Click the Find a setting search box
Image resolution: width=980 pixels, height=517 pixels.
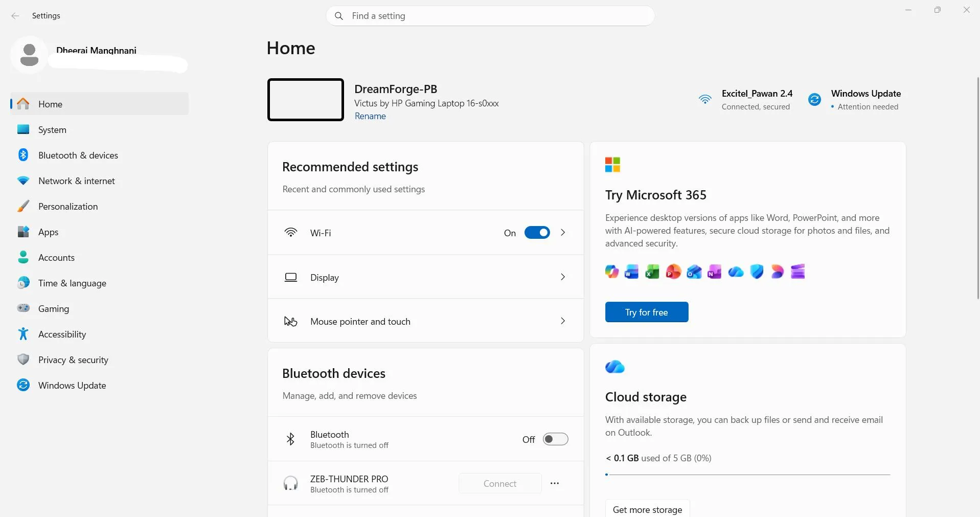(490, 16)
